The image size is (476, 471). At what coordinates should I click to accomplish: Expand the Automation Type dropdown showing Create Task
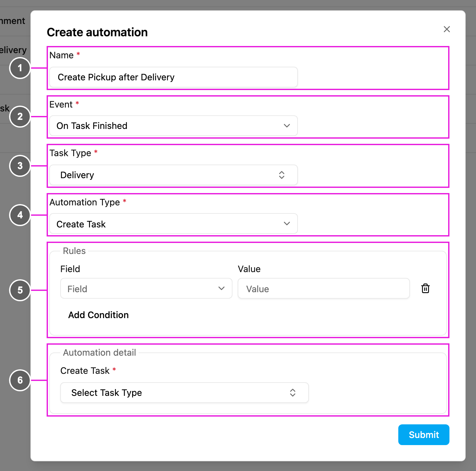pos(174,224)
